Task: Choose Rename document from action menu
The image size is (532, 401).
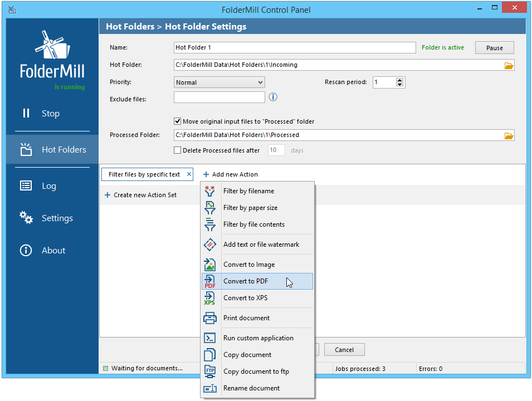Action: [x=251, y=388]
